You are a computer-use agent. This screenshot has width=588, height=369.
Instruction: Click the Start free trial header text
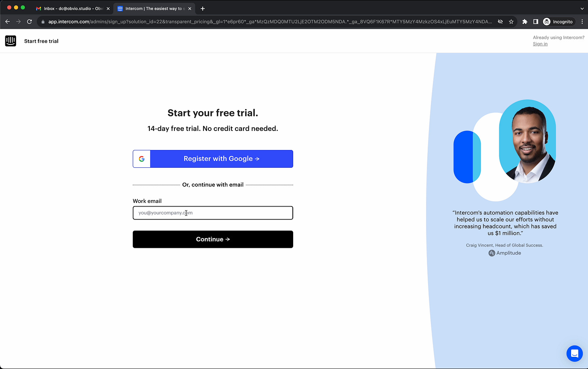click(x=41, y=41)
